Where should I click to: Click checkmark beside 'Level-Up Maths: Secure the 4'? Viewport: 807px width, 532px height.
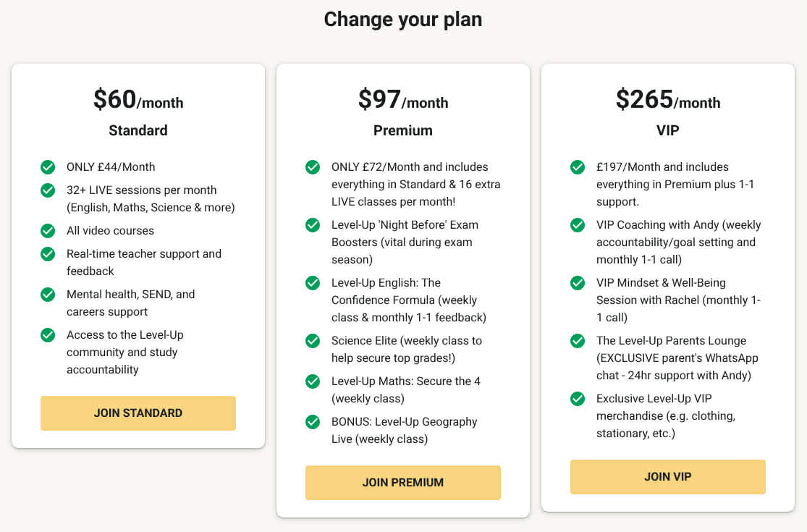click(313, 381)
